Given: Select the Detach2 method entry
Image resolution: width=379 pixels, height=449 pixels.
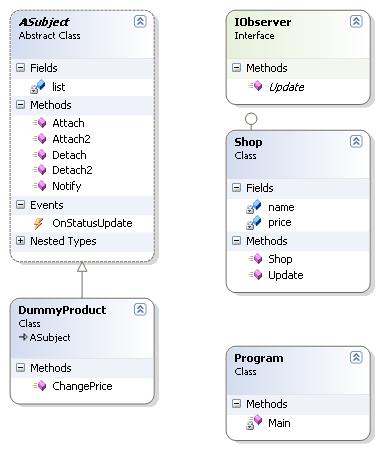Looking at the screenshot, I should tap(72, 170).
